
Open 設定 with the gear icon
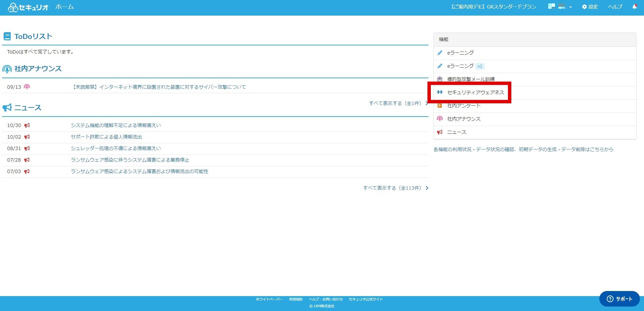pos(590,6)
